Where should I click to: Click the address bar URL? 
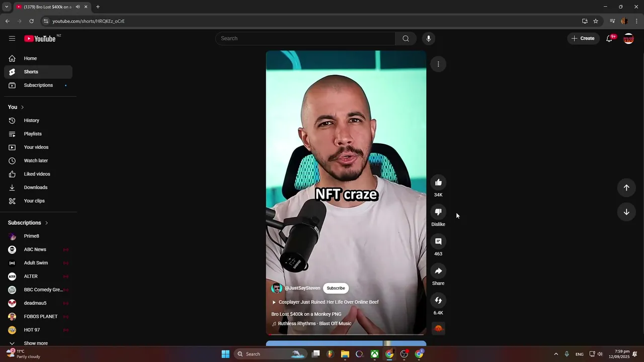[x=89, y=21]
